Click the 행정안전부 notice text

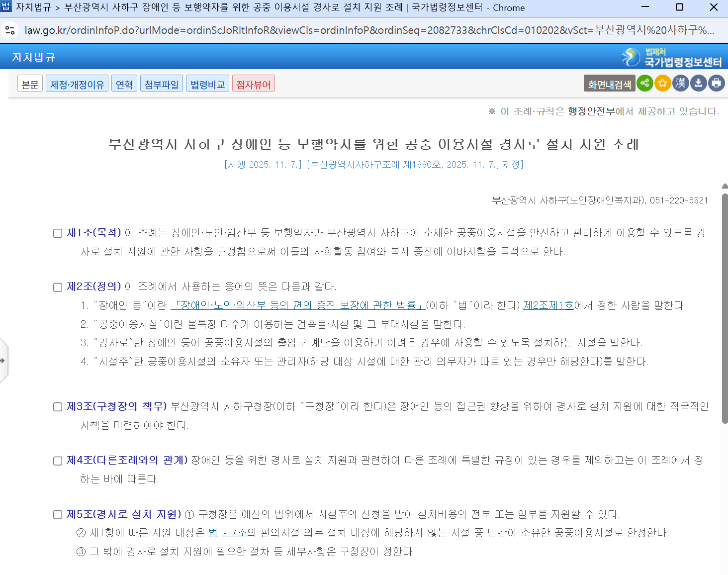click(591, 111)
